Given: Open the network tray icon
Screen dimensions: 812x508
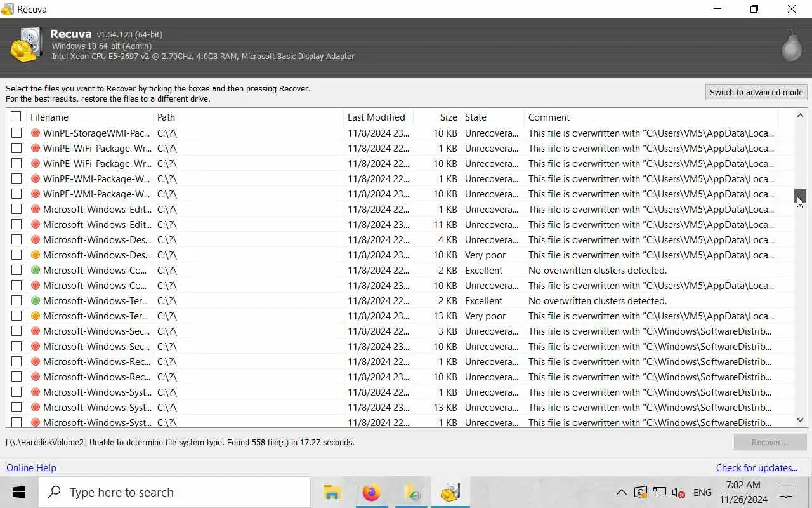Looking at the screenshot, I should tap(660, 492).
